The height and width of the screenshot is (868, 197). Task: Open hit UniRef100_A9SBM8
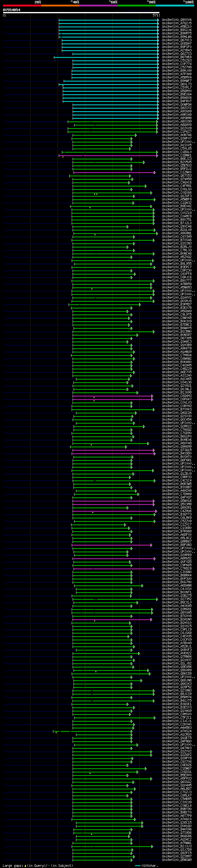(x=177, y=118)
